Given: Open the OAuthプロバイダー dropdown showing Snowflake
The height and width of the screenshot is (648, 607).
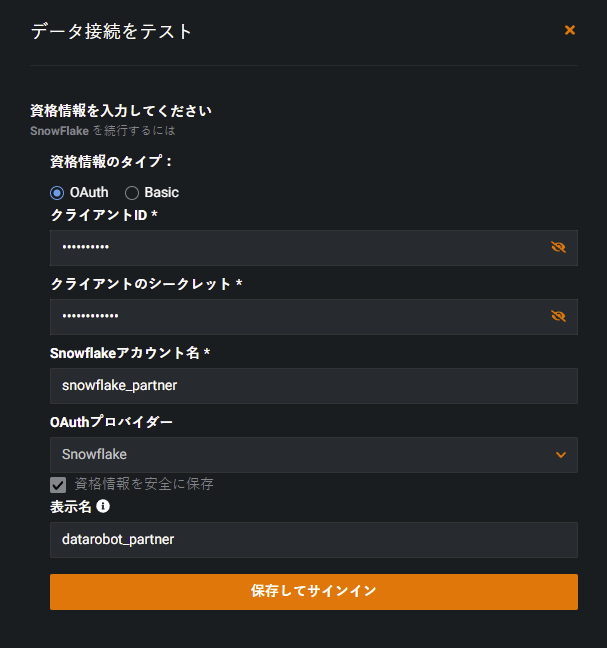Looking at the screenshot, I should click(x=300, y=454).
